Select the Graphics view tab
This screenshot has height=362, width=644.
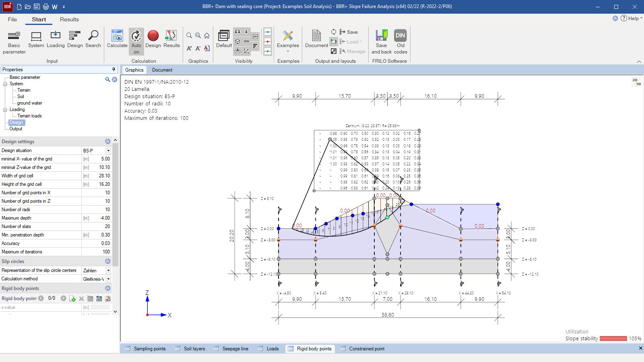click(134, 70)
